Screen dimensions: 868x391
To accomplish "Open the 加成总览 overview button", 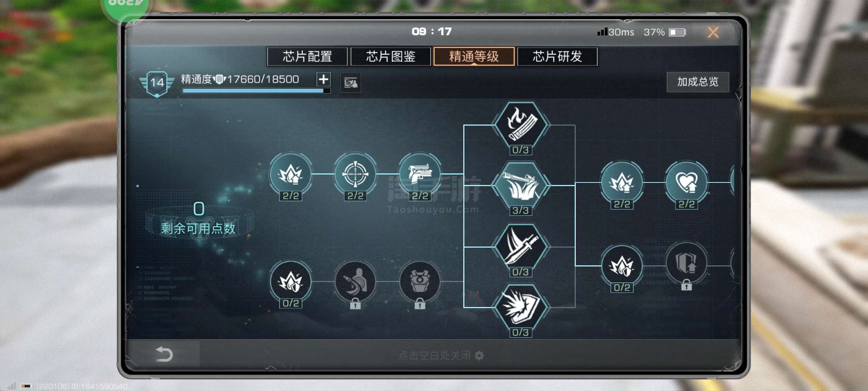I will [x=698, y=82].
